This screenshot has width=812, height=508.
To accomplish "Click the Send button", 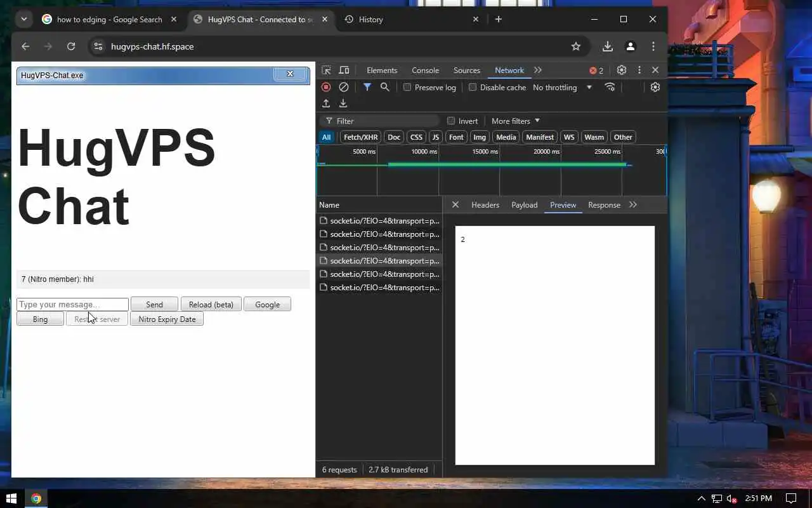I will tap(154, 304).
